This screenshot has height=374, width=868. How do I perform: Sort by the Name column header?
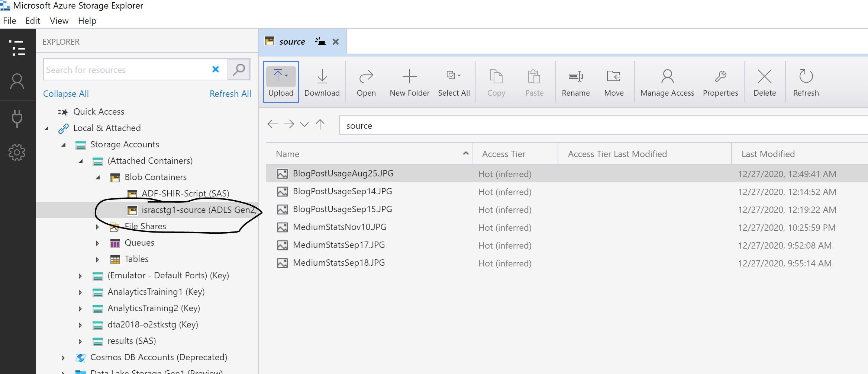pos(369,154)
